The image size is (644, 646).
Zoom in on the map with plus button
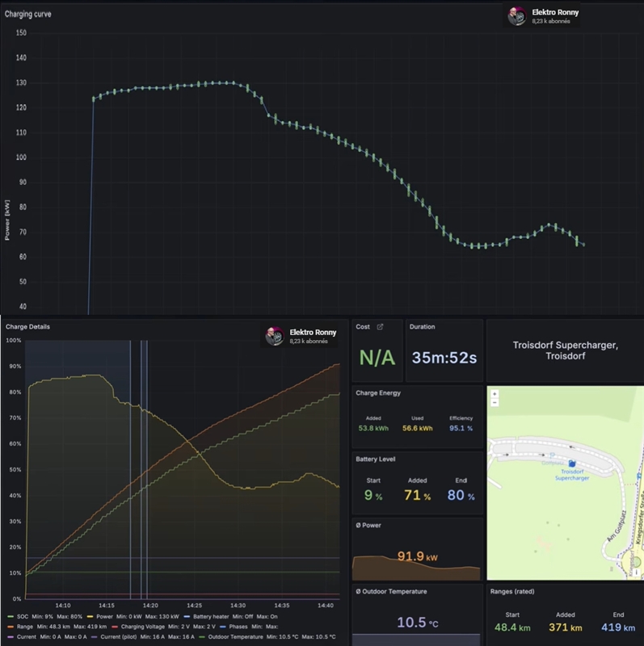[495, 394]
